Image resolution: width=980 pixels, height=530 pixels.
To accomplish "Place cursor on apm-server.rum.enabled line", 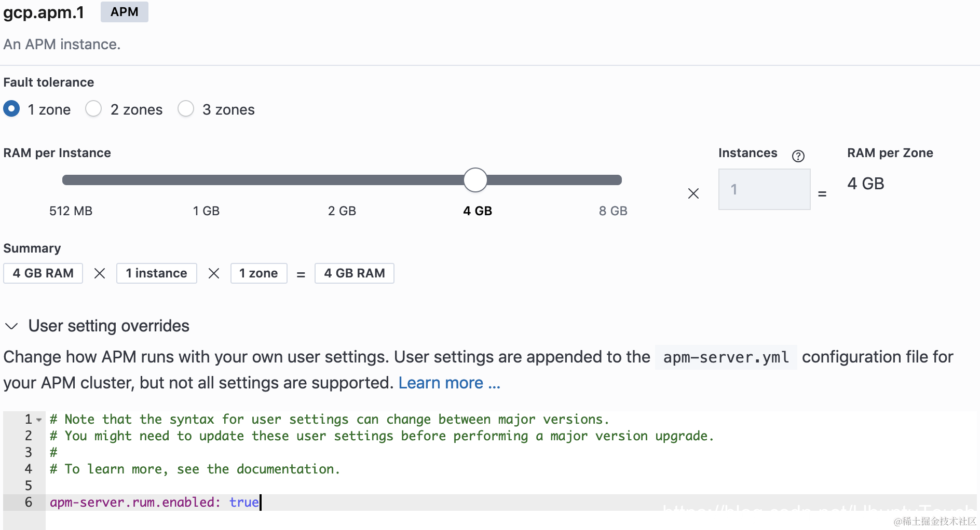I will (511, 503).
